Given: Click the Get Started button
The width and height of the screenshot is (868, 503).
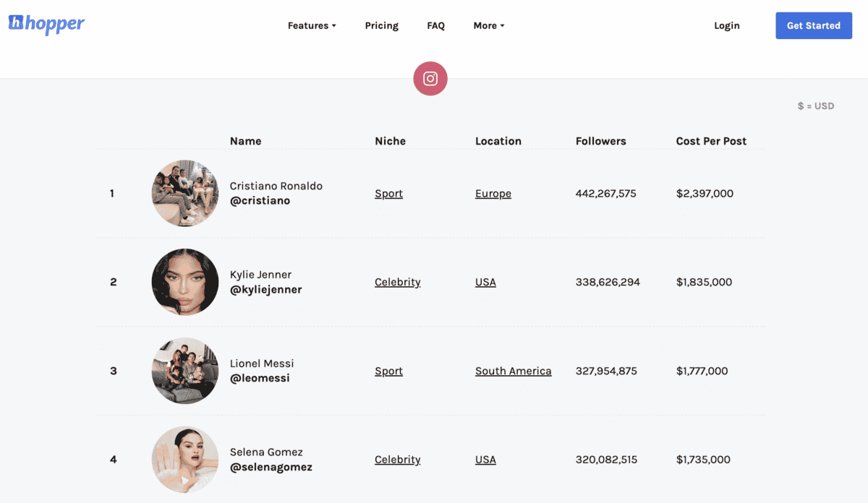Looking at the screenshot, I should tap(814, 25).
